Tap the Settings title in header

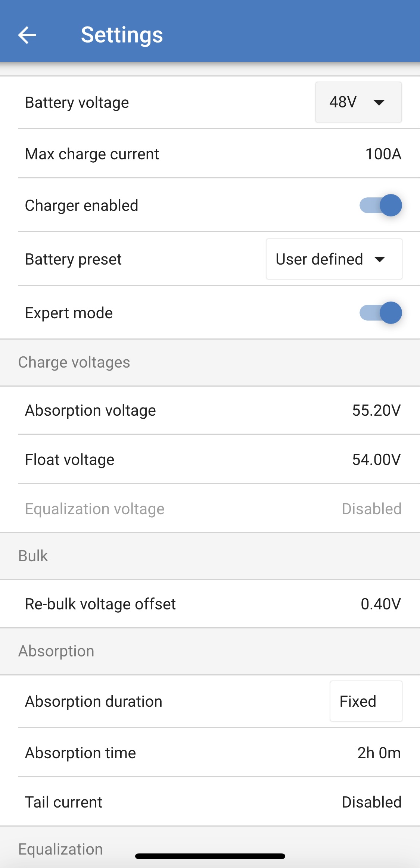[x=122, y=35]
